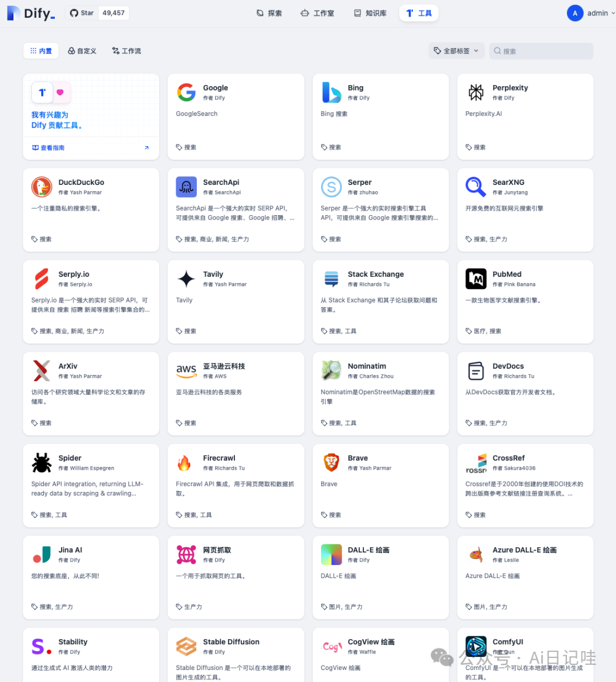Select the Stack Exchange icon

331,279
